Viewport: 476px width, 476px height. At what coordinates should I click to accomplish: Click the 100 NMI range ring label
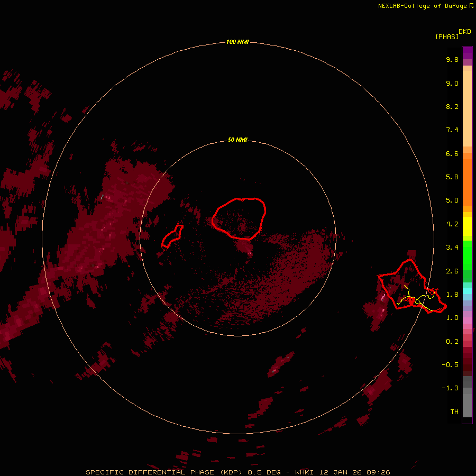tap(237, 42)
